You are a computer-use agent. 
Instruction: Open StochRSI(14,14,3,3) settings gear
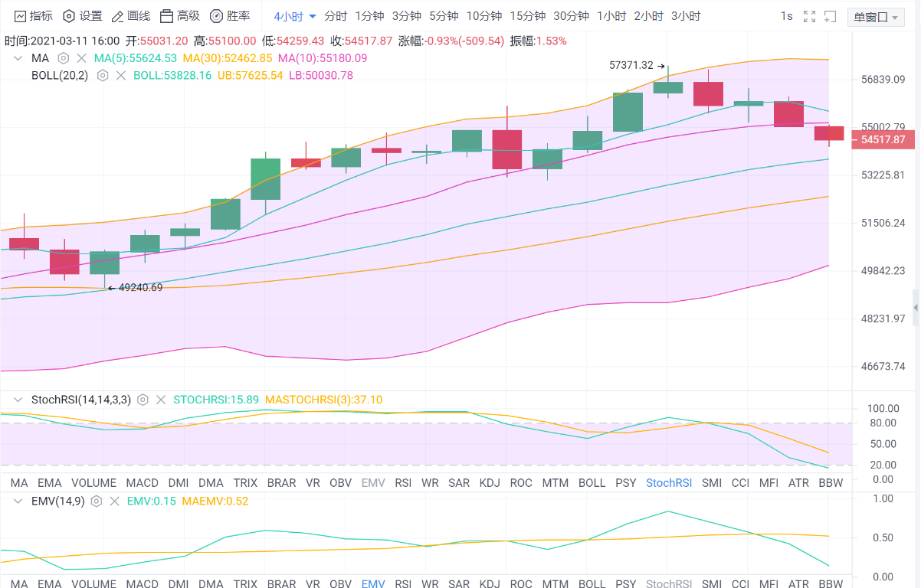coord(143,400)
